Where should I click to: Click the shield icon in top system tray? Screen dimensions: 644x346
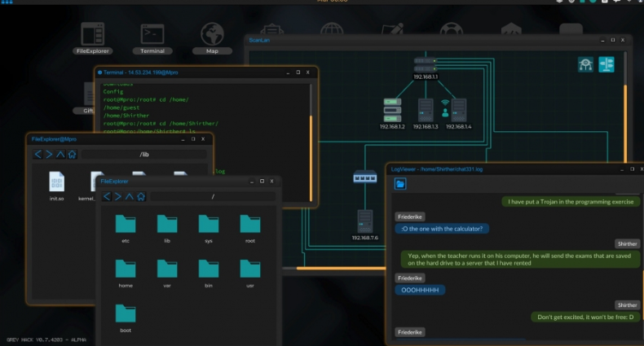[571, 2]
